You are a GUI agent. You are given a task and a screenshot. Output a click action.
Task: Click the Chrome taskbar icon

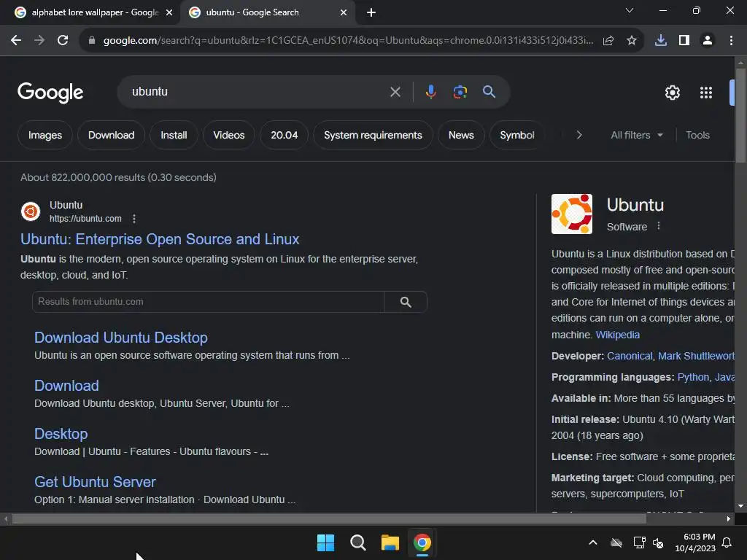click(x=422, y=542)
